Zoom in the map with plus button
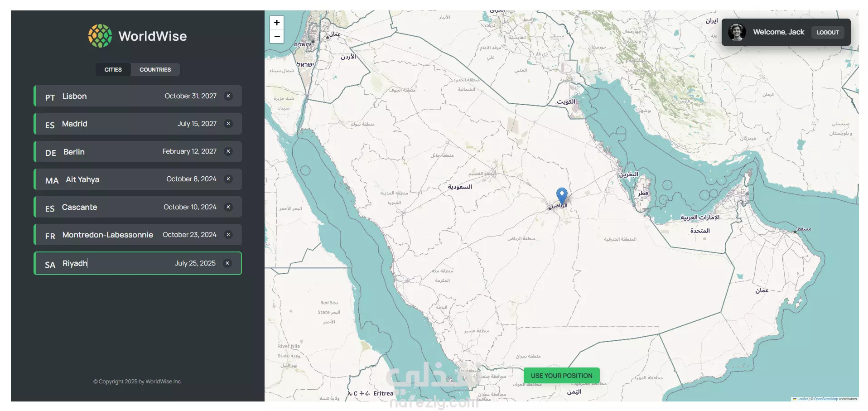 [277, 23]
